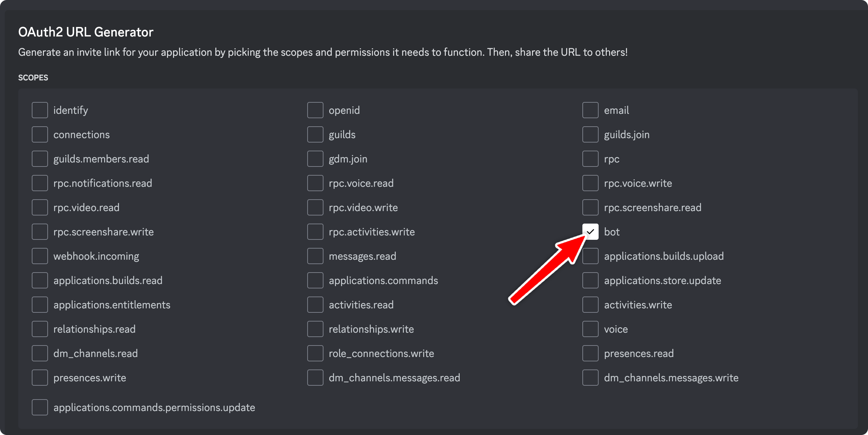Select the role_connections.write checkbox
This screenshot has height=435, width=868.
(315, 353)
